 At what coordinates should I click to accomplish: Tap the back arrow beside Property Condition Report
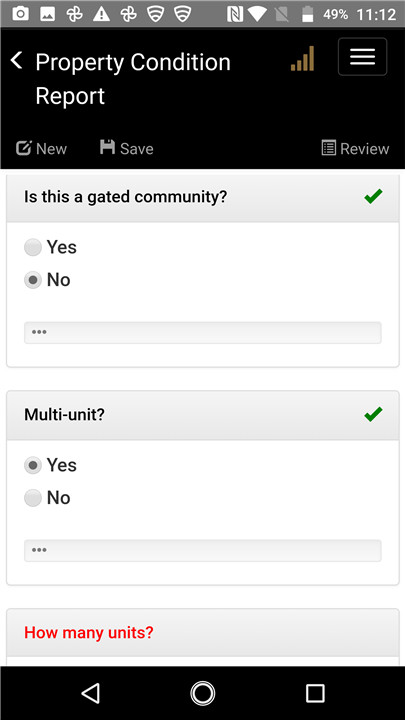point(17,61)
